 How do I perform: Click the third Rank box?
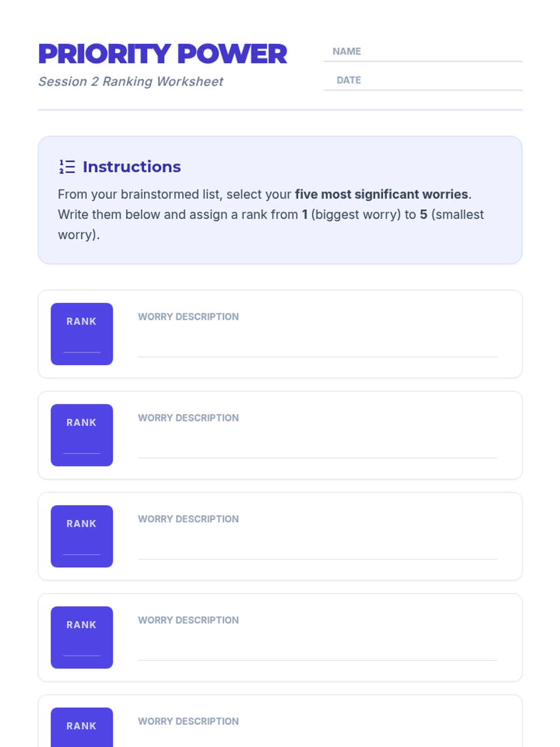82,536
